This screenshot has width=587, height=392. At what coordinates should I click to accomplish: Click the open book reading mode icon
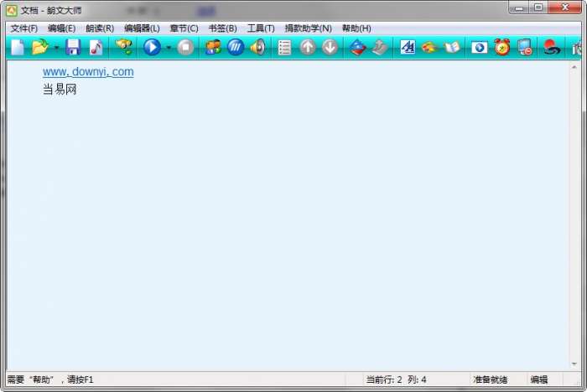pos(452,48)
